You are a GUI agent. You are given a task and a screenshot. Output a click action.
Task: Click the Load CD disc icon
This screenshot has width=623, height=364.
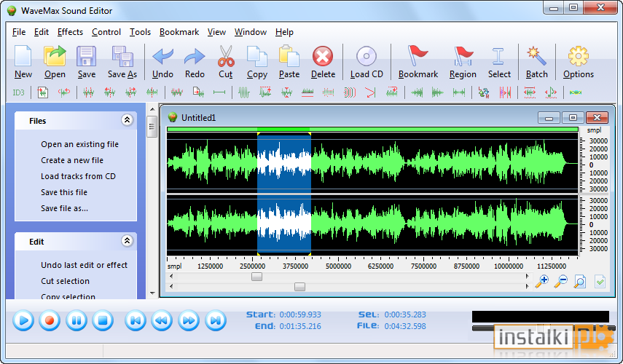point(367,56)
